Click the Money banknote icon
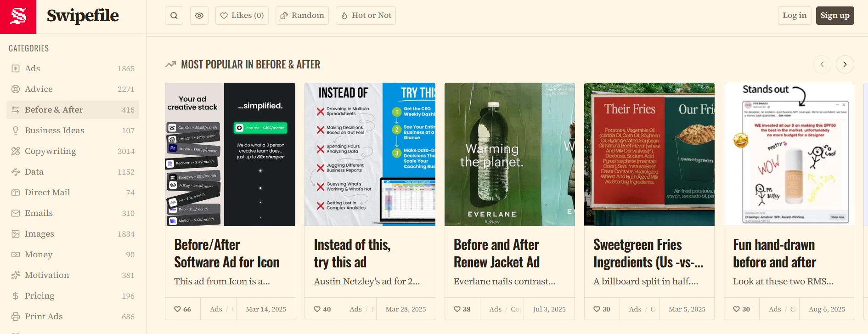Viewport: 868px width, 334px height. tap(16, 255)
